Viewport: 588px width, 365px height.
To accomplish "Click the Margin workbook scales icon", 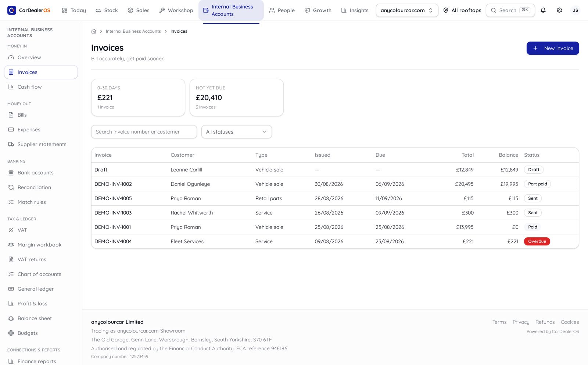I will (11, 245).
